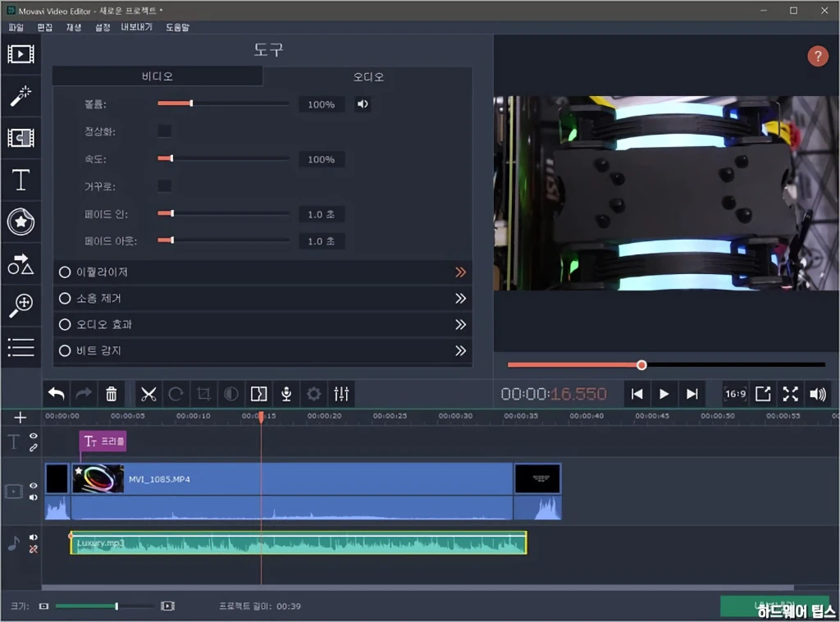Enable the reverse checkbox

(x=164, y=186)
